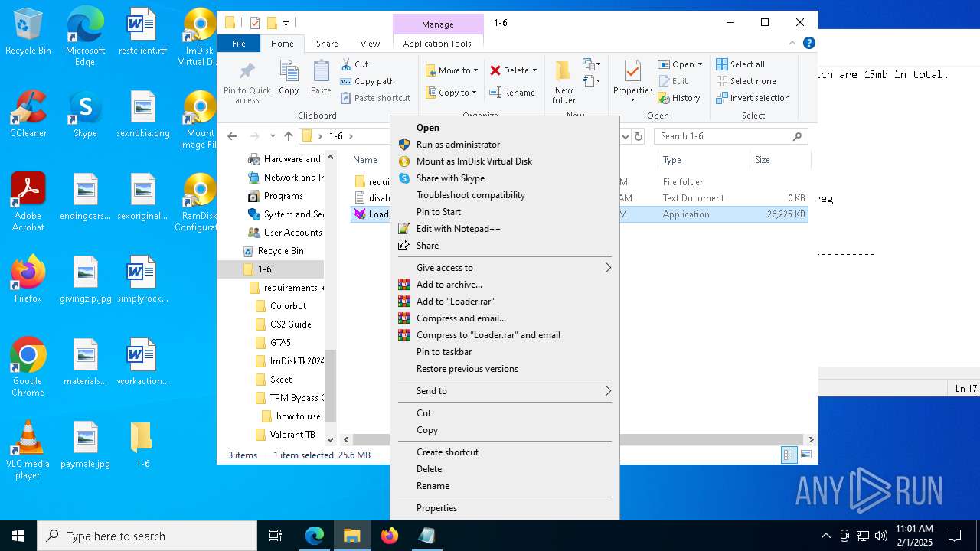Click the New folder icon
Screen dimensions: 980x551
click(x=563, y=71)
